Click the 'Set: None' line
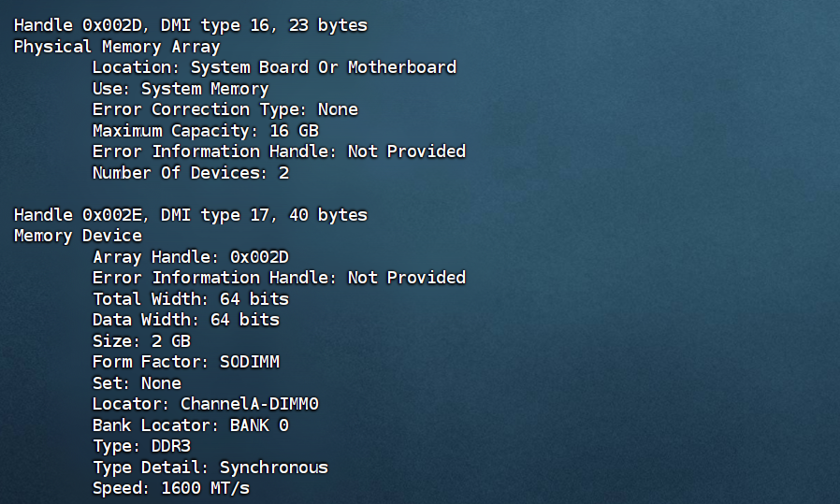The height and width of the screenshot is (504, 840). click(x=137, y=383)
